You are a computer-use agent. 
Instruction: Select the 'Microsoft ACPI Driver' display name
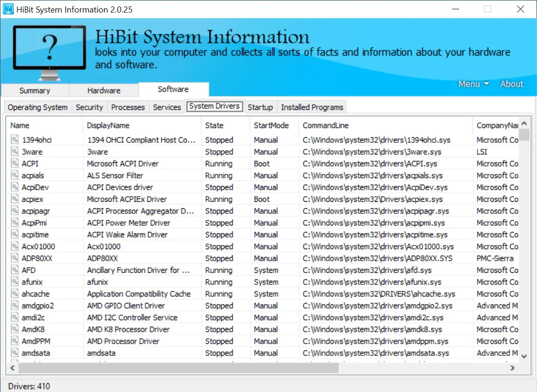123,163
